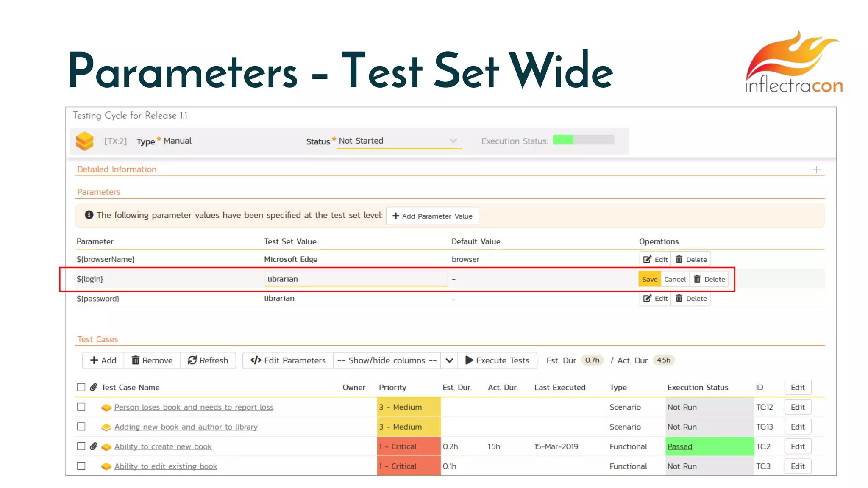The height and width of the screenshot is (488, 868).
Task: Open Adding new book and author to library
Action: (x=186, y=427)
